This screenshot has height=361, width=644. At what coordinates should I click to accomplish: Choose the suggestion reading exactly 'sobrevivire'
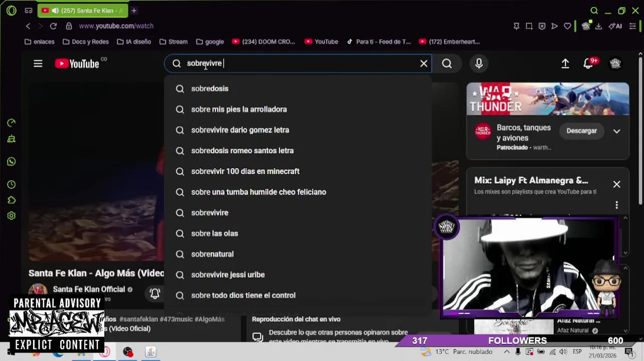point(298,213)
